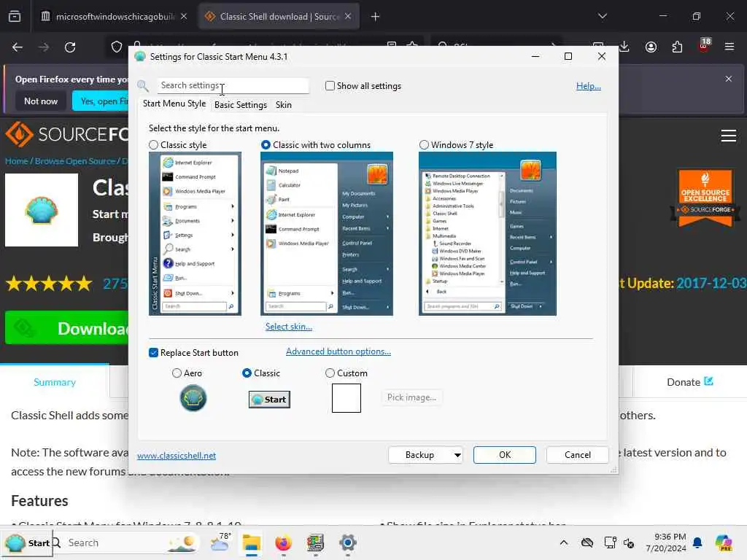
Task: Open the Skin tab
Action: [x=284, y=105]
